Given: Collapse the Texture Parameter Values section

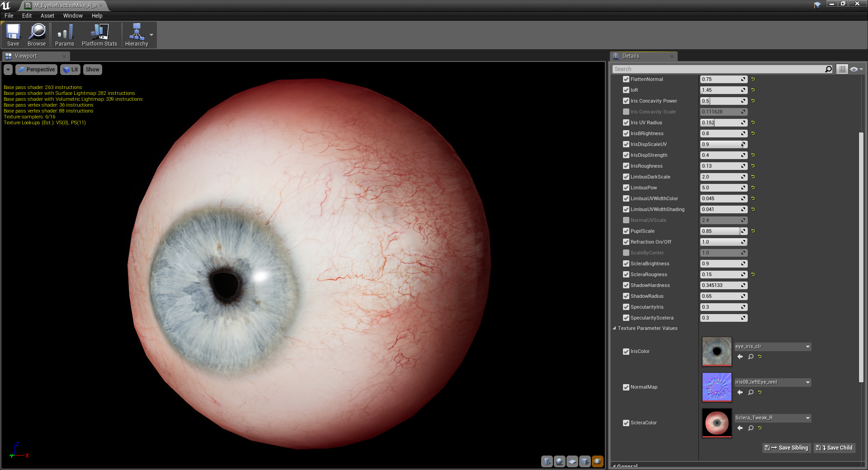Looking at the screenshot, I should point(614,328).
